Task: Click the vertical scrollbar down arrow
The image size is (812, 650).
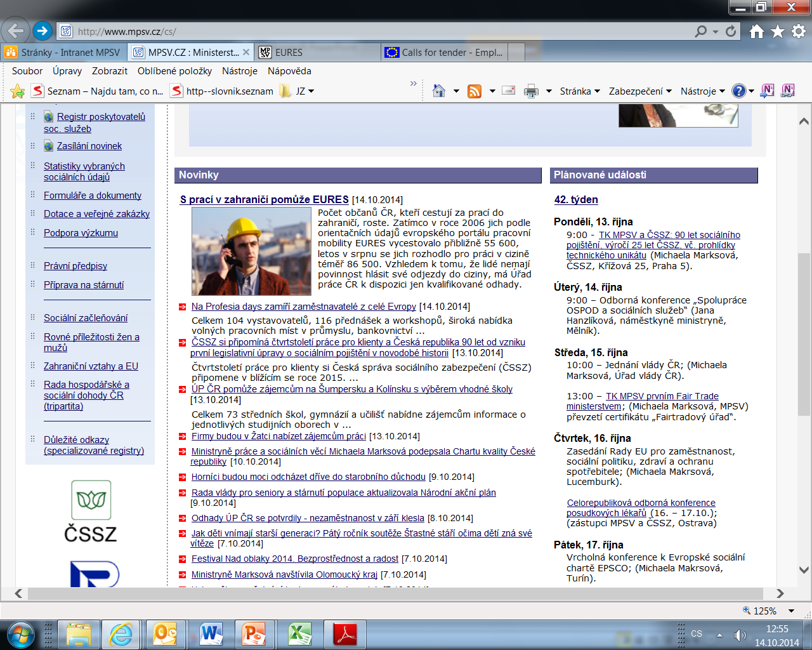Action: tap(804, 570)
